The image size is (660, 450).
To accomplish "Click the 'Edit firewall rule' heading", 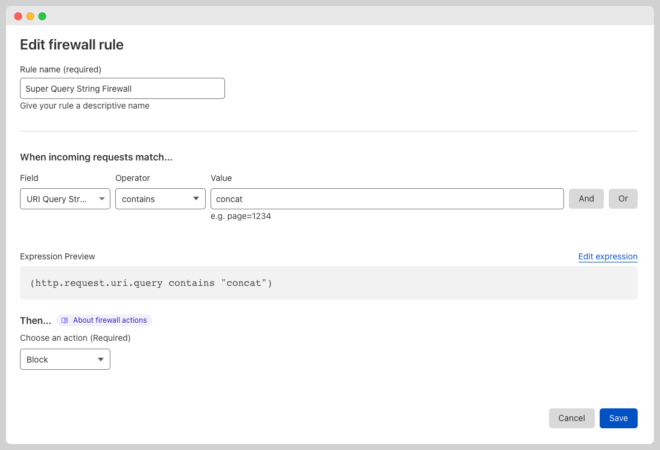I will pyautogui.click(x=72, y=45).
